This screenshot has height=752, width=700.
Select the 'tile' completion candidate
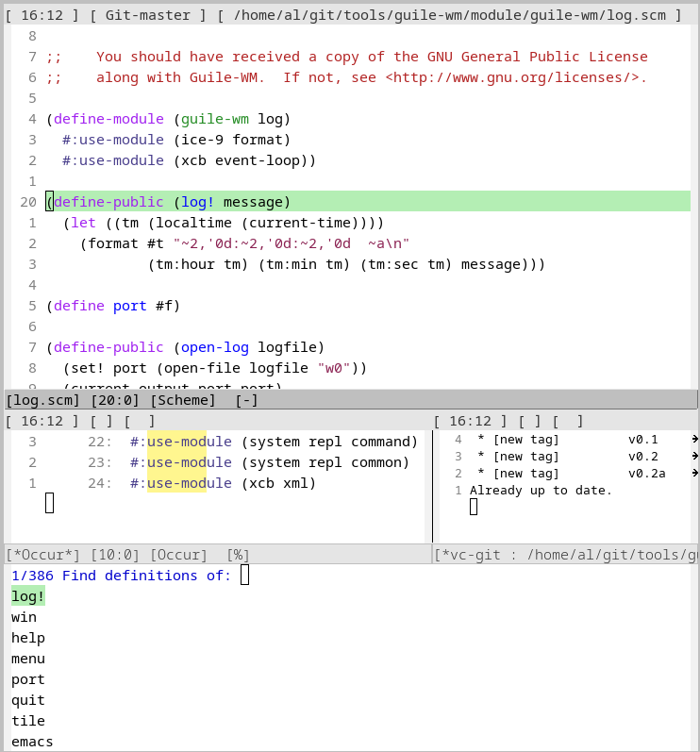(27, 721)
